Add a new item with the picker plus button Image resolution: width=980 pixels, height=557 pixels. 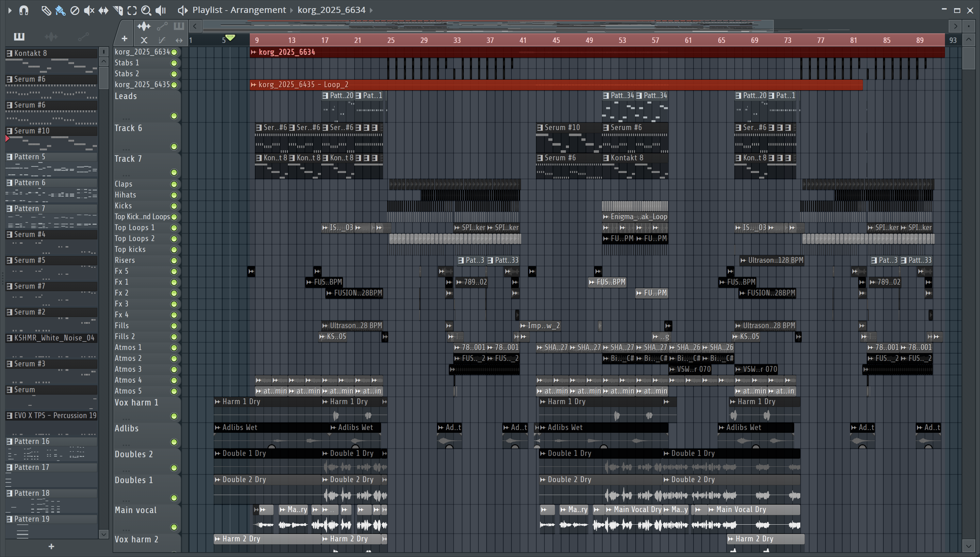click(51, 547)
